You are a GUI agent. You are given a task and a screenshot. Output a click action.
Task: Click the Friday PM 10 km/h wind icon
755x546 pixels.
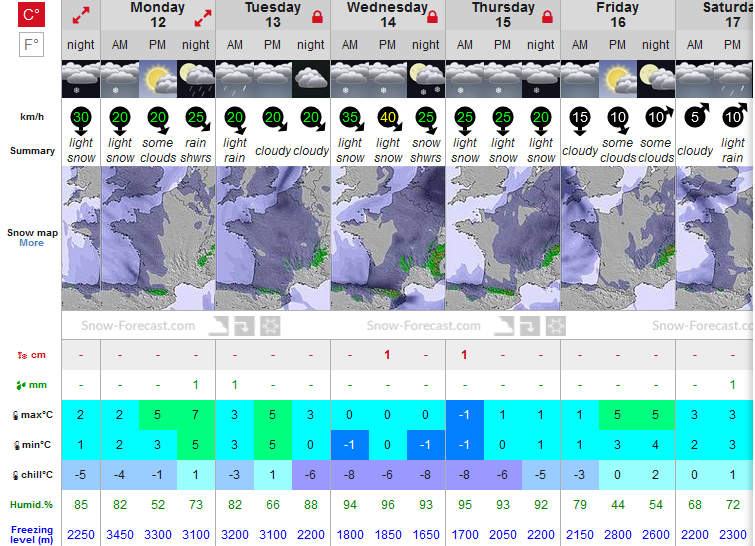pyautogui.click(x=619, y=120)
